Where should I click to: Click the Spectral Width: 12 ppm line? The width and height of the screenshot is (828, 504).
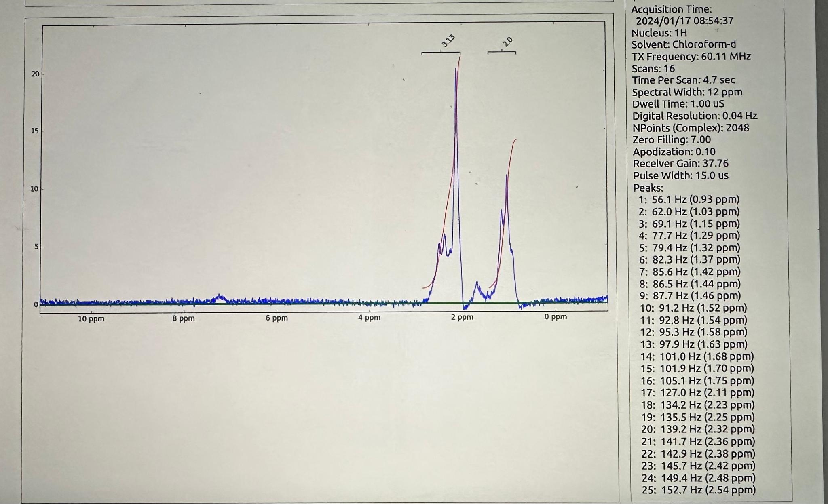(x=687, y=92)
